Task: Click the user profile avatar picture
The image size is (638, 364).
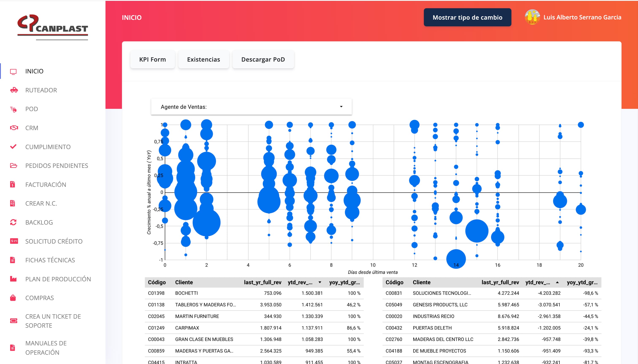Action: tap(532, 17)
